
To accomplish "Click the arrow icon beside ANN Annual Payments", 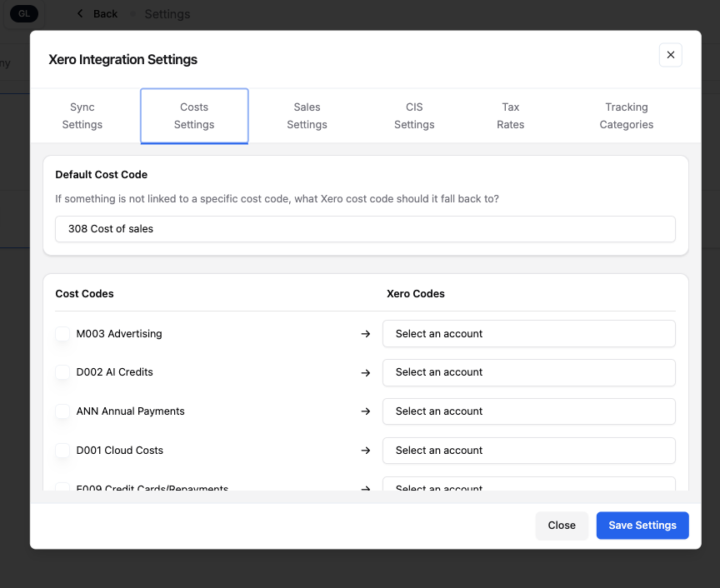I will (x=366, y=411).
